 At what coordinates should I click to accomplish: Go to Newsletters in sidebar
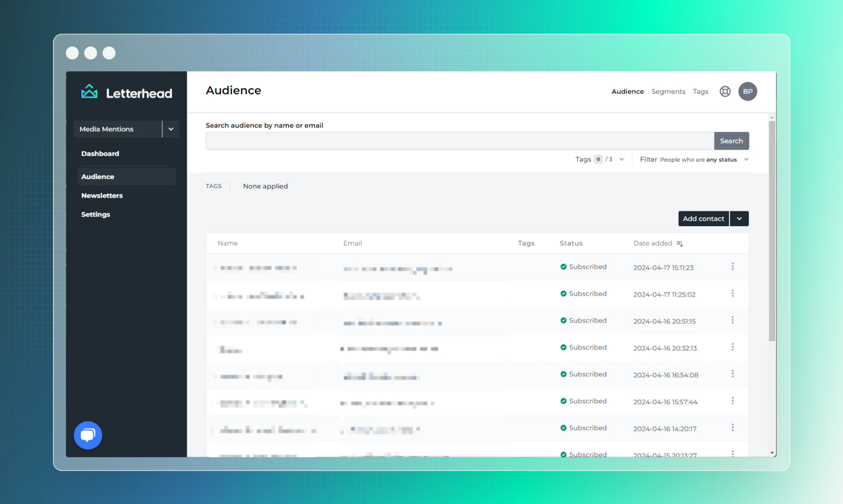tap(102, 196)
